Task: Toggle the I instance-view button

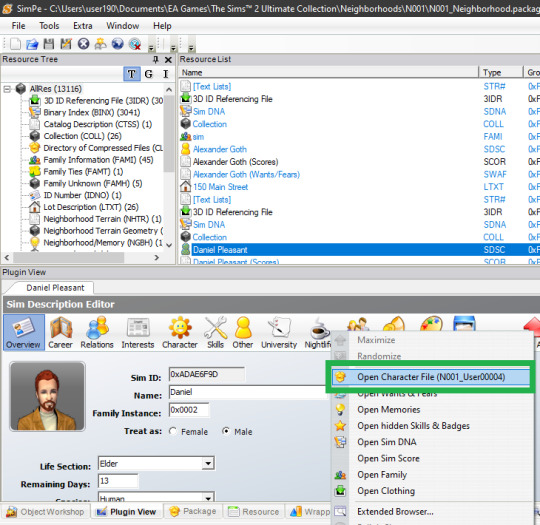Action: click(166, 74)
